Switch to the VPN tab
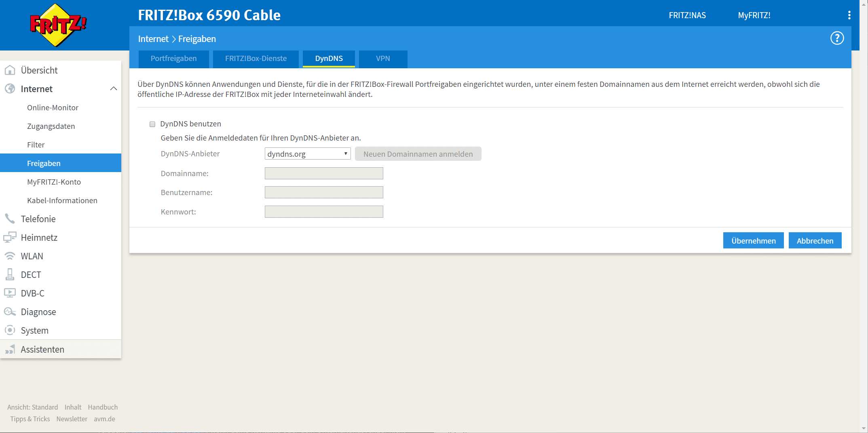Viewport: 868px width, 433px height. click(382, 59)
